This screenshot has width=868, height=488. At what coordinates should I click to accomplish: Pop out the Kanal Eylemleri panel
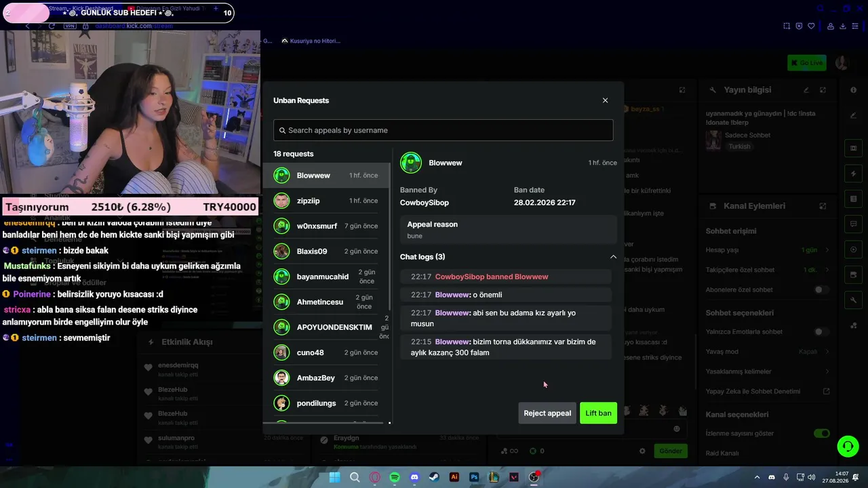(823, 206)
